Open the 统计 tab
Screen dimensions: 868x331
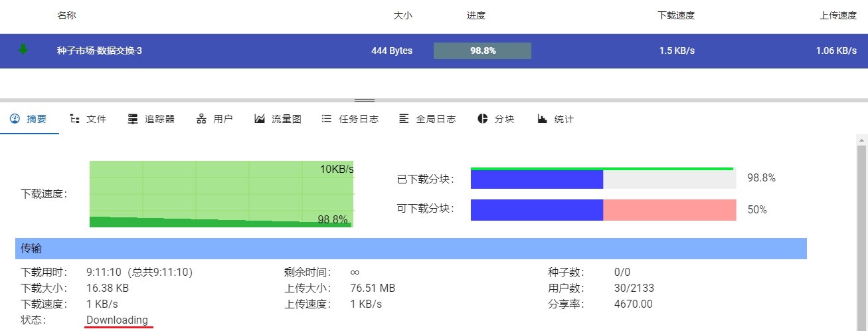tap(564, 119)
